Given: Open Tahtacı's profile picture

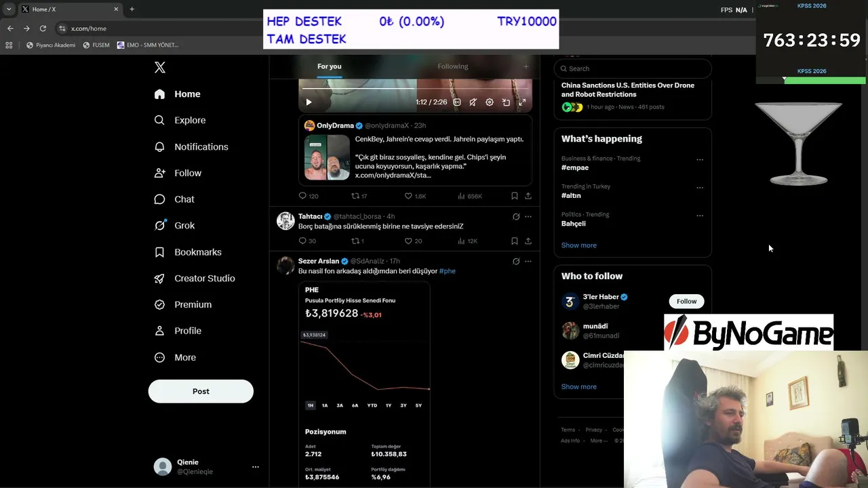Looking at the screenshot, I should (x=285, y=221).
